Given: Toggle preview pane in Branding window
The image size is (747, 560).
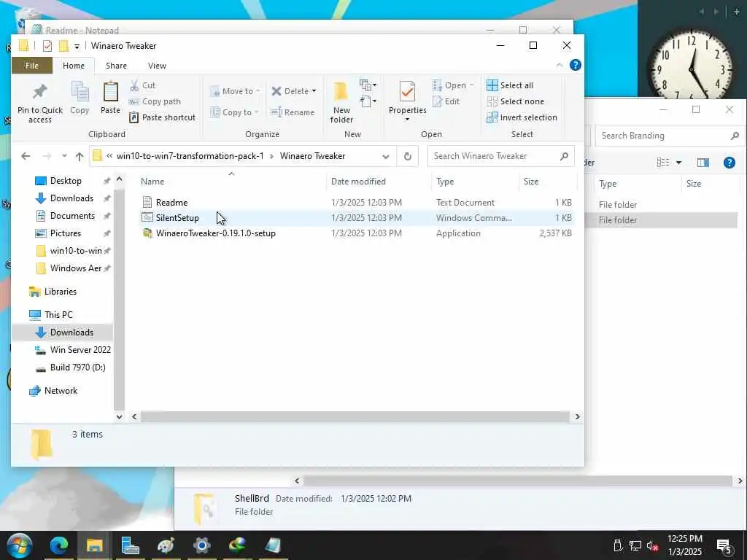Looking at the screenshot, I should (703, 163).
